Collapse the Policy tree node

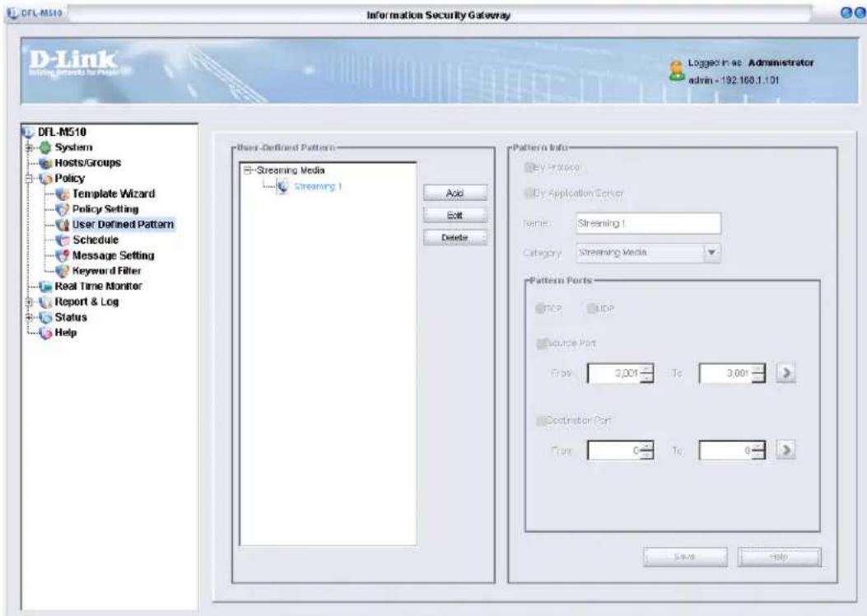click(30, 179)
